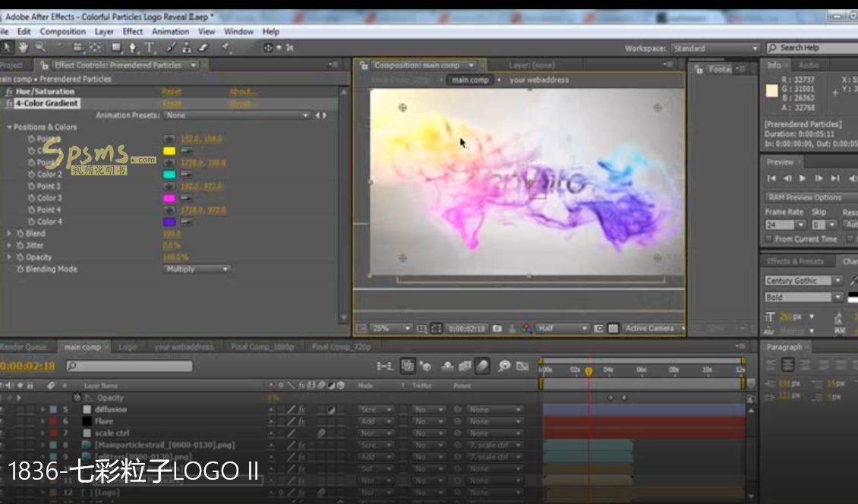Viewport: 858px width, 504px height.
Task: Open the purple Color 4 swatch
Action: (169, 222)
